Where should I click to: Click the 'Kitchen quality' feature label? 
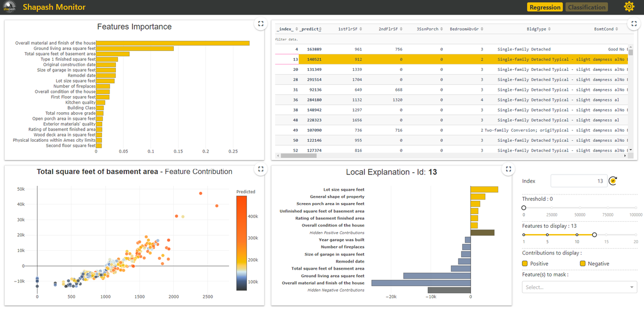pos(80,103)
